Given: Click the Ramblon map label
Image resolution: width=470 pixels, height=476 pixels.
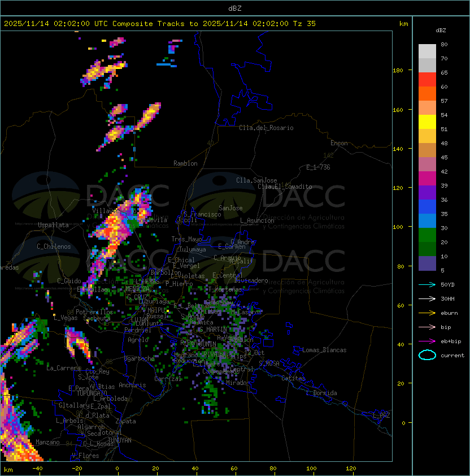Looking at the screenshot, I should pyautogui.click(x=185, y=163).
